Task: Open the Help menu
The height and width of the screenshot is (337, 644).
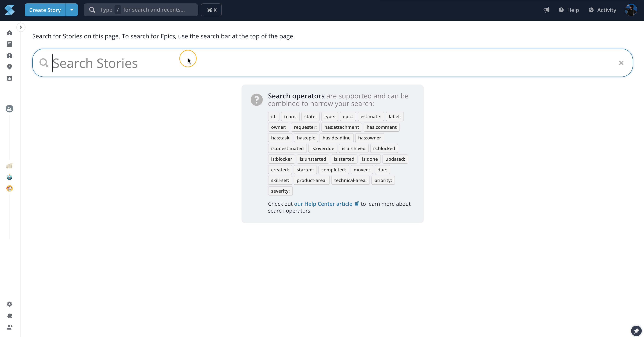Action: 569,10
